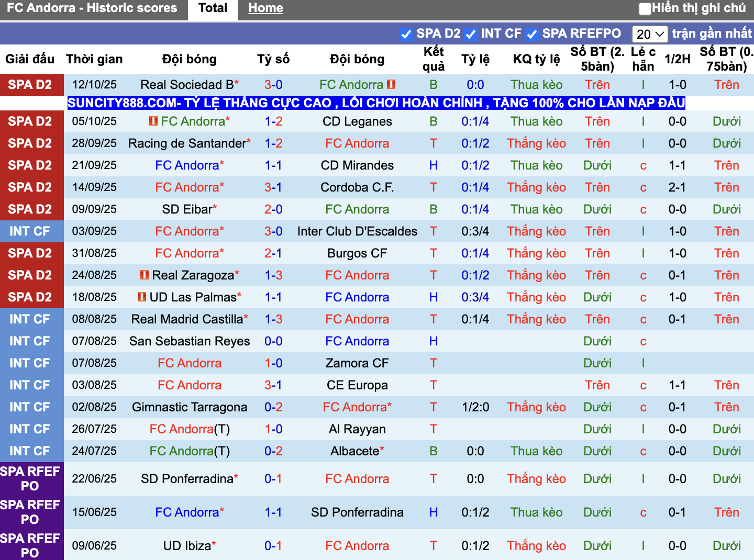Click the 3-0 score of the 12/10/25 match
754x560 pixels.
point(273,85)
